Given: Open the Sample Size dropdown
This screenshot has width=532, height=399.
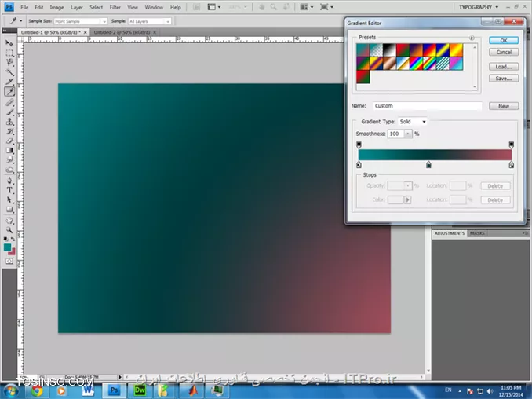Looking at the screenshot, I should tap(81, 21).
